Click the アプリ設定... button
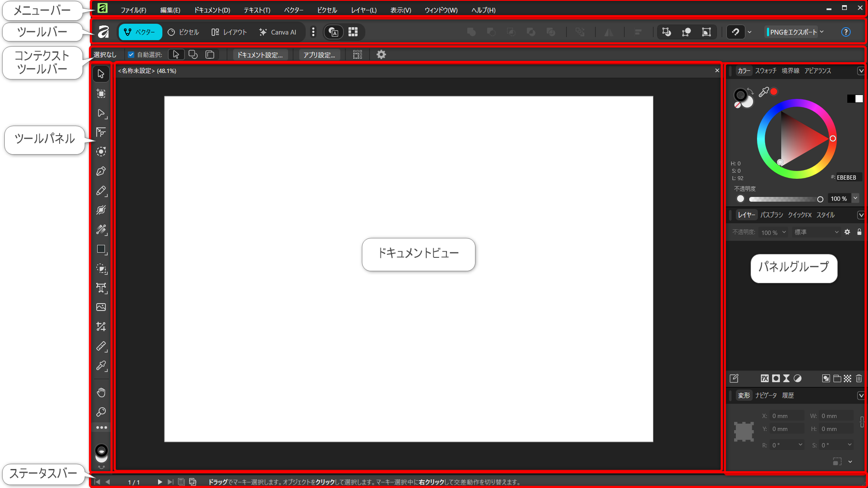The image size is (868, 488). (x=319, y=55)
